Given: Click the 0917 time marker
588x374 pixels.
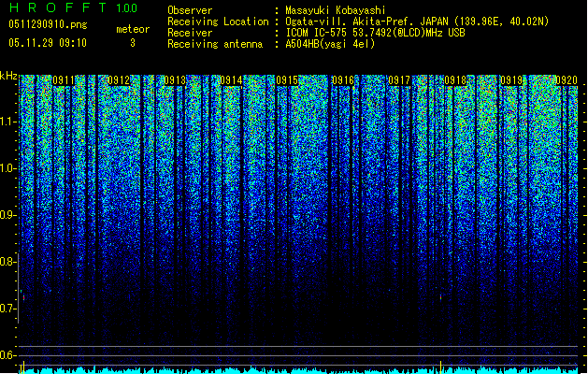Looking at the screenshot, I should pyautogui.click(x=399, y=80).
